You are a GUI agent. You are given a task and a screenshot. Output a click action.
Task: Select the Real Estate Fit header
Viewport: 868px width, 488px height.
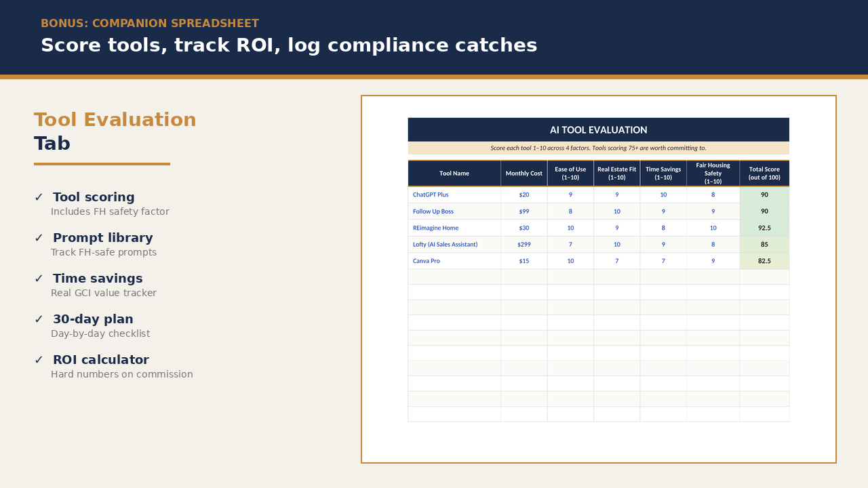(617, 174)
